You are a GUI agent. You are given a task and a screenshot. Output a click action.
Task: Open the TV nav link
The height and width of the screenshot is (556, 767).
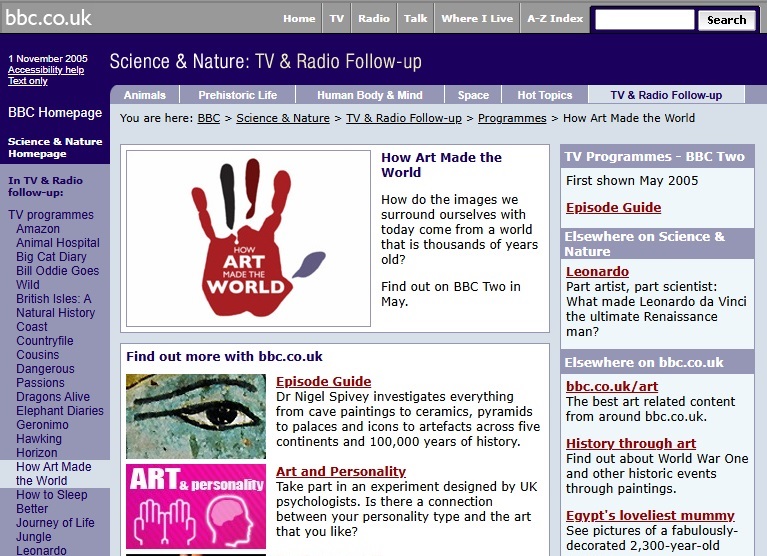[337, 19]
